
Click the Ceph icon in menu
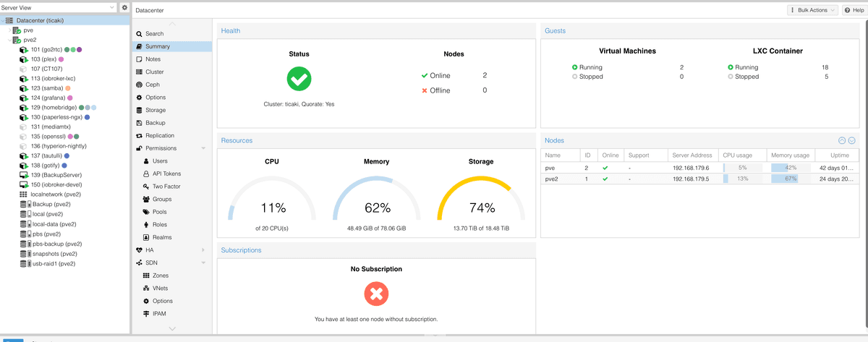click(x=139, y=85)
